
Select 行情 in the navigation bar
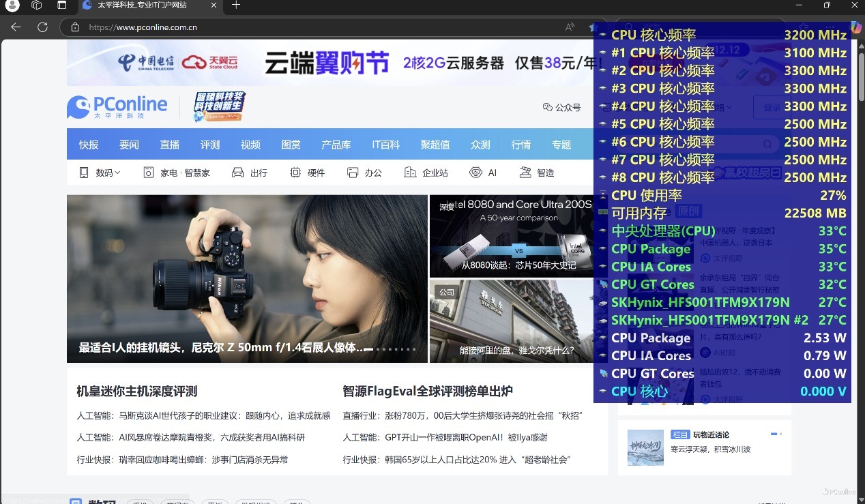pyautogui.click(x=521, y=145)
